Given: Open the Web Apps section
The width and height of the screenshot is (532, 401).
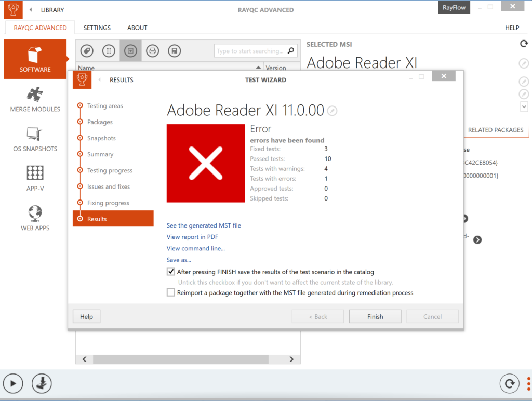Looking at the screenshot, I should 35,219.
